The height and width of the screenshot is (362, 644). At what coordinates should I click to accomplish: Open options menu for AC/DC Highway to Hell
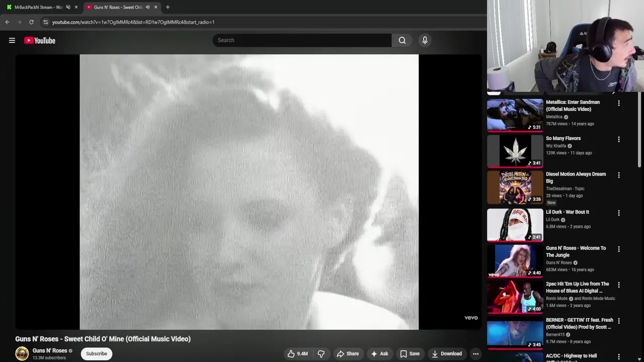(619, 356)
